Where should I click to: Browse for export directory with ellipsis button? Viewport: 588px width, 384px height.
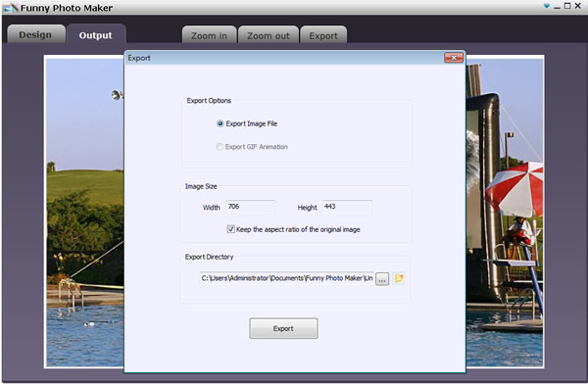(x=382, y=279)
